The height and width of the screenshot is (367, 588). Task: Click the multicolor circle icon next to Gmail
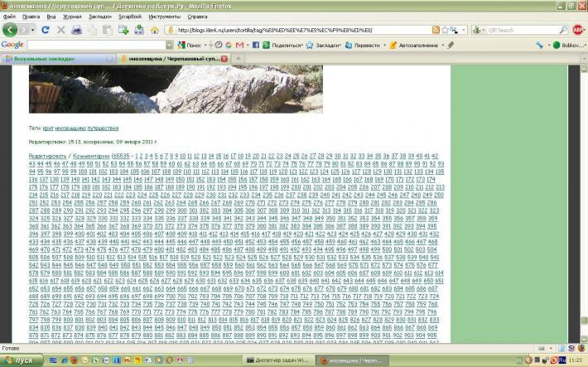click(x=229, y=45)
